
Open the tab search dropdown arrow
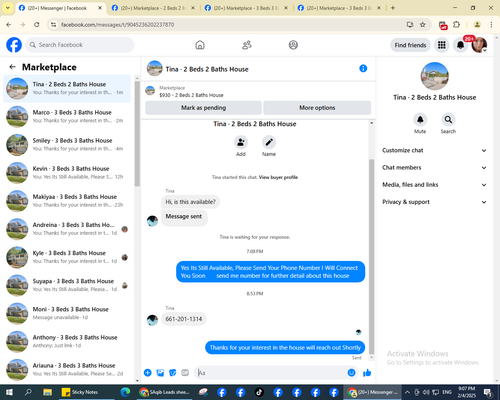tap(7, 8)
